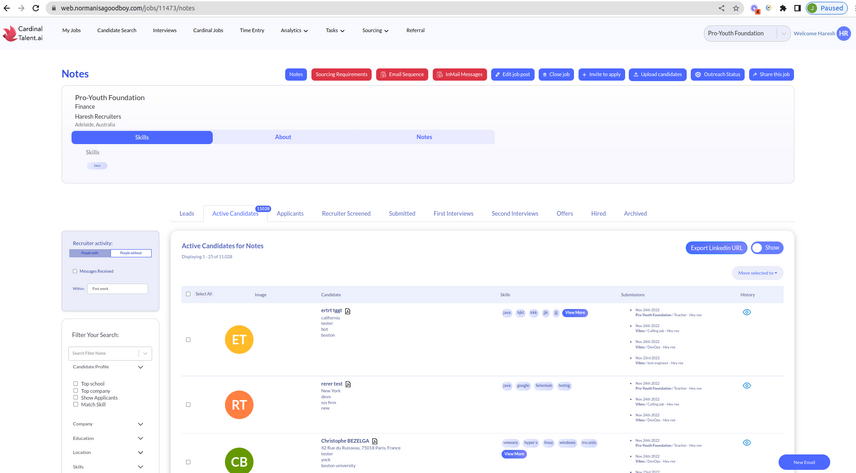
Task: View history eye icon for Christophe BEZELGA
Action: click(747, 442)
